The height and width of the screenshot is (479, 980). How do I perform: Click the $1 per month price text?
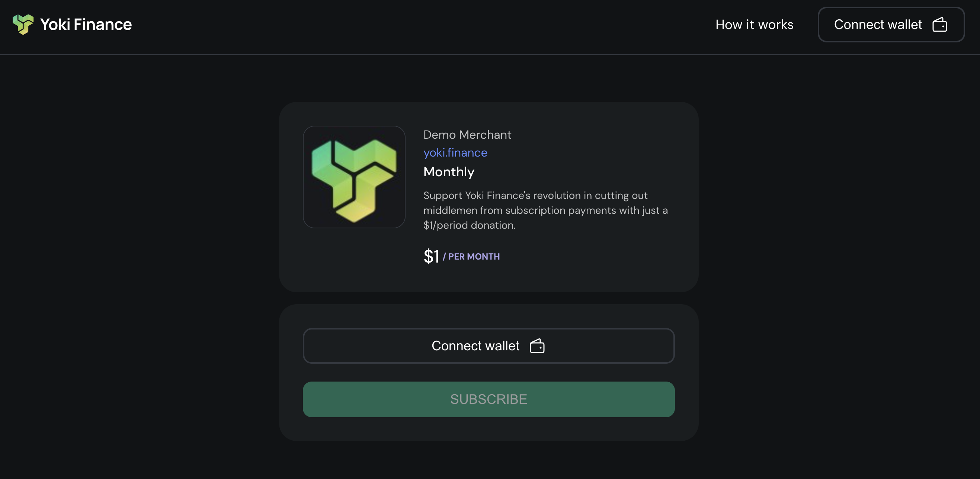click(x=432, y=256)
